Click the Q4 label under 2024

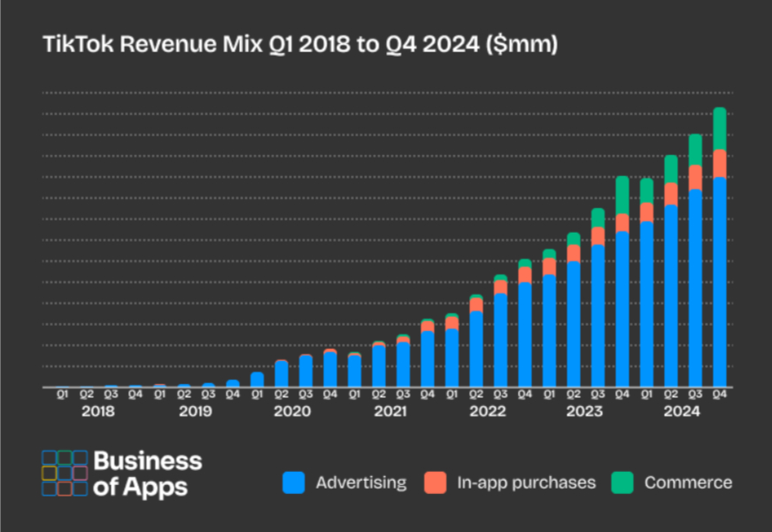720,394
